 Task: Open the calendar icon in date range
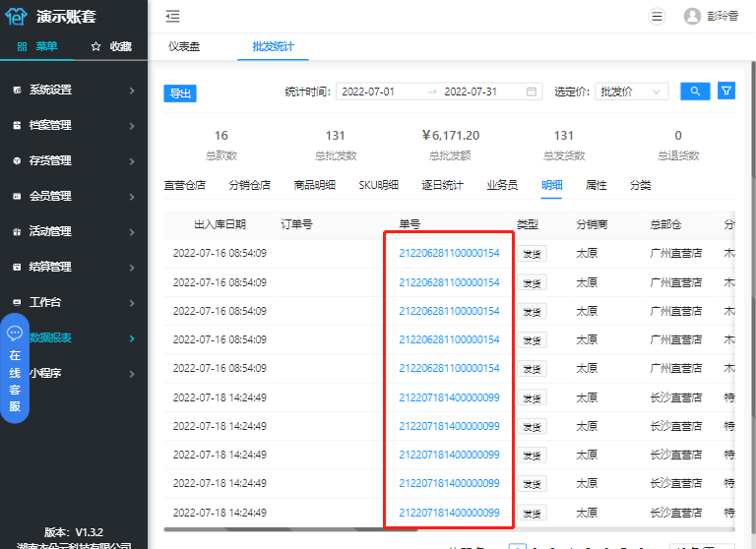pyautogui.click(x=532, y=91)
